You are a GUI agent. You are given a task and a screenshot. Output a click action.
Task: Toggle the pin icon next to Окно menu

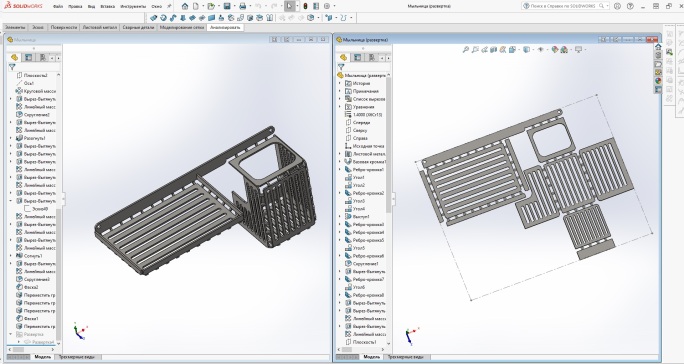(x=169, y=6)
